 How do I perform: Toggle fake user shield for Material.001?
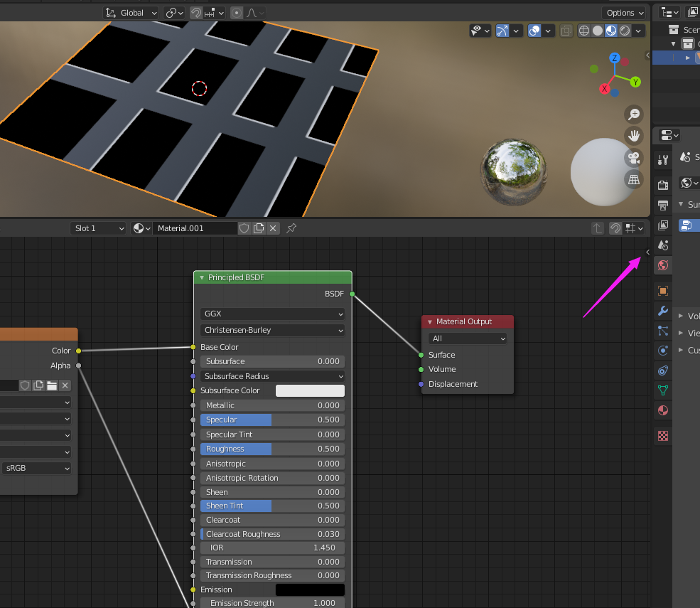tap(244, 228)
